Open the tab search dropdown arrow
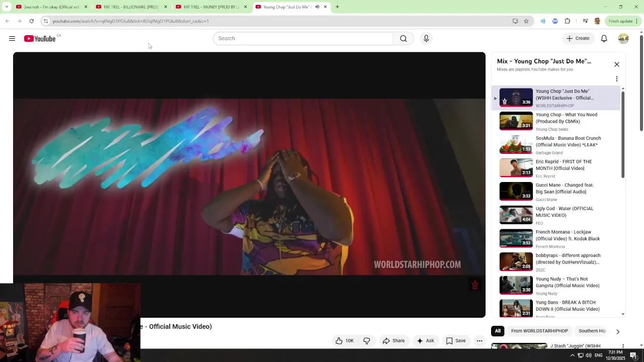 [7, 7]
